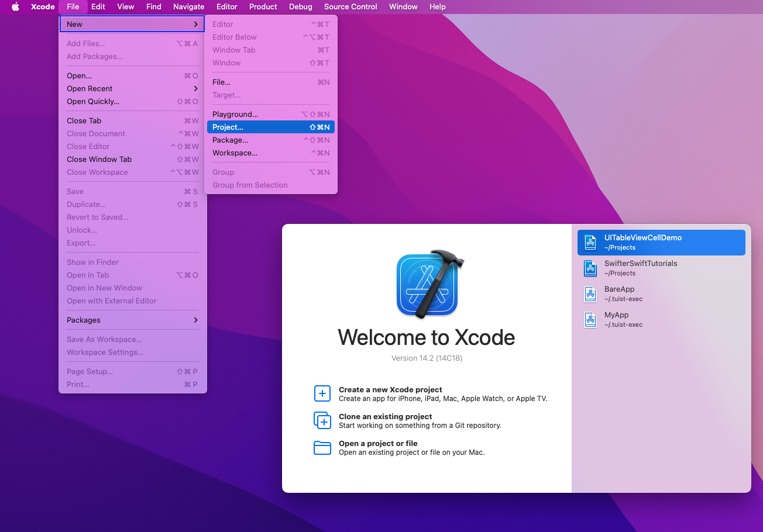Image resolution: width=763 pixels, height=532 pixels.
Task: Open the Xcode application menu
Action: (x=43, y=7)
